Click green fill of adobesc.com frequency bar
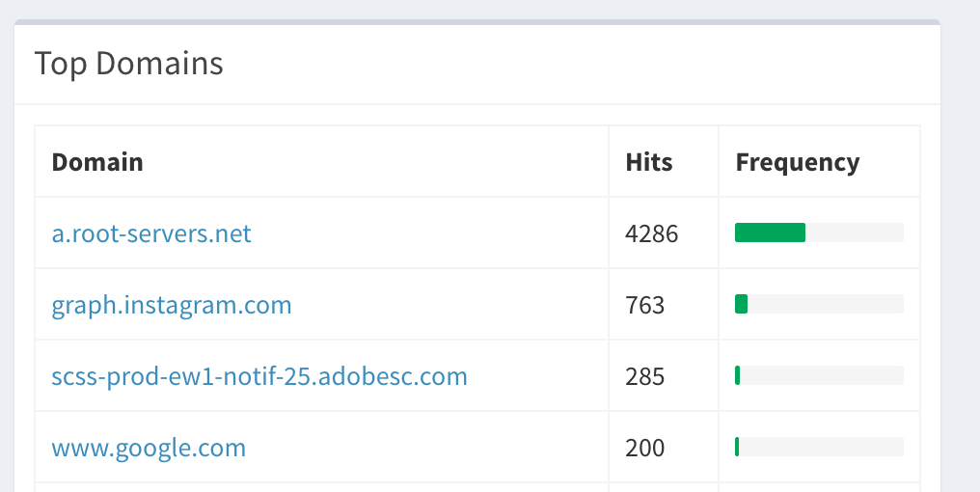The height and width of the screenshot is (492, 980). click(x=737, y=375)
